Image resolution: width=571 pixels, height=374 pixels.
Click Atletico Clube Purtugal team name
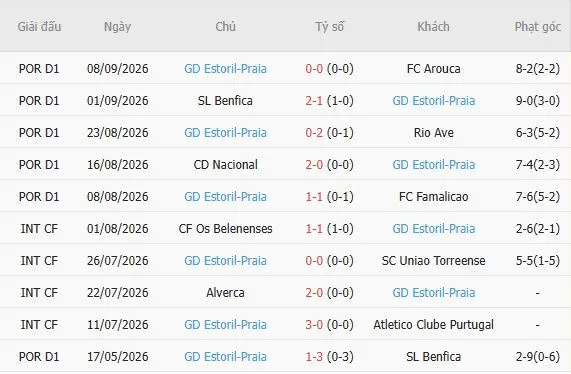point(433,324)
